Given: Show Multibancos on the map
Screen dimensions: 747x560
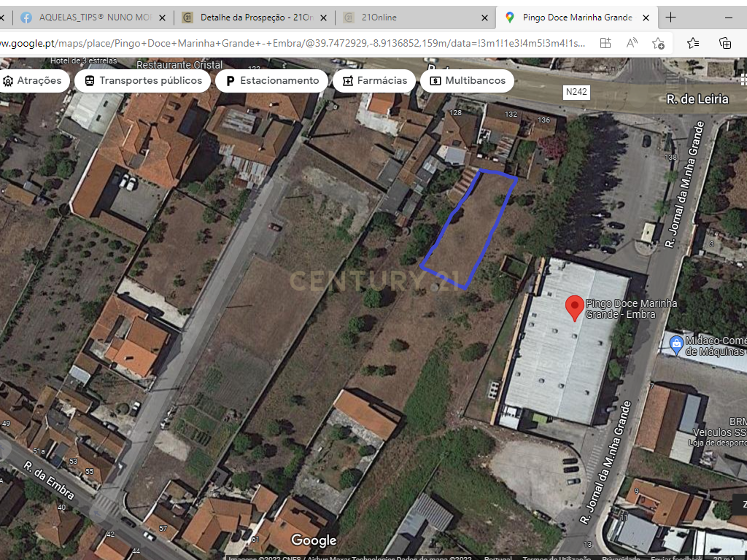Looking at the screenshot, I should [468, 80].
